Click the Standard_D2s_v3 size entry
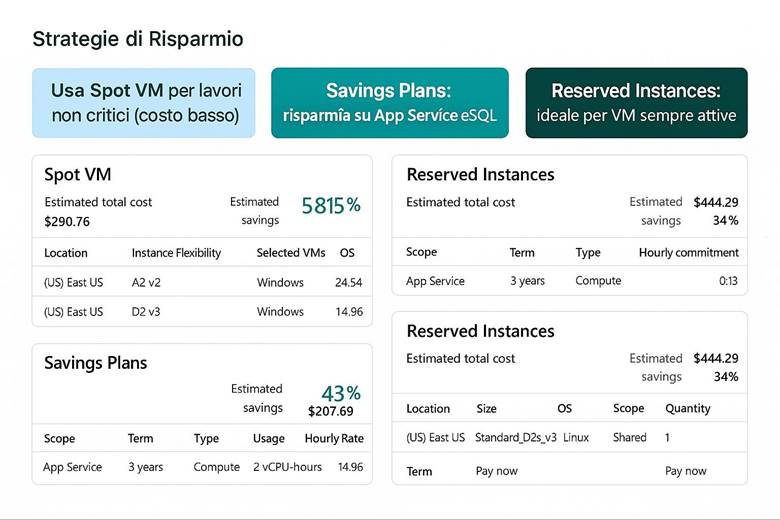 pos(516,437)
